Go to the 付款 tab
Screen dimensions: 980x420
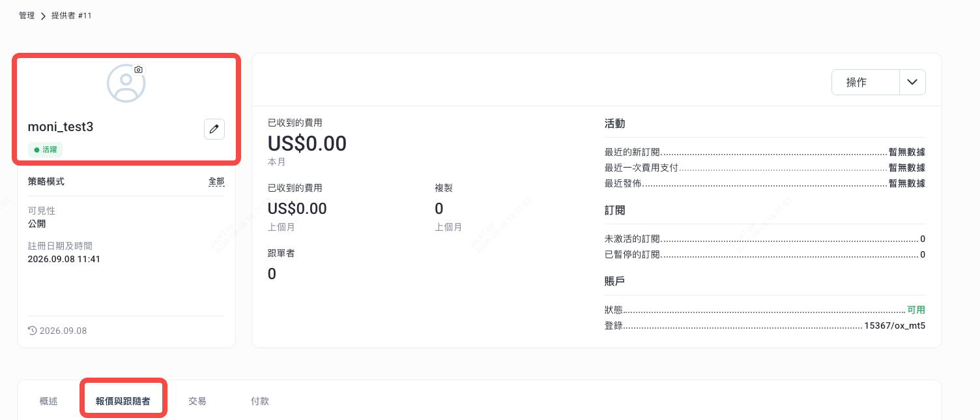(x=260, y=401)
